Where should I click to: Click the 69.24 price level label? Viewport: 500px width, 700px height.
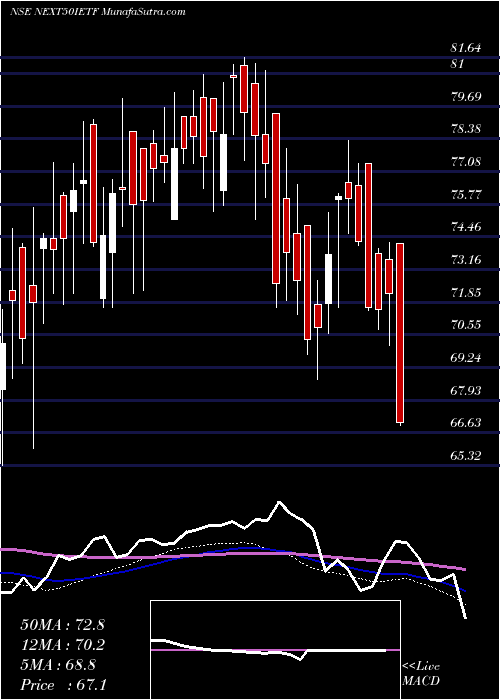[466, 358]
